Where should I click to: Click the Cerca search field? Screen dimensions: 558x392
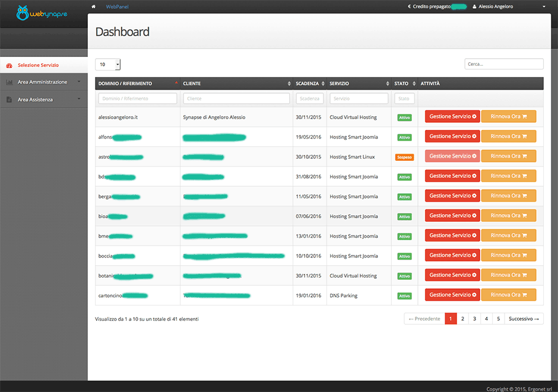tap(503, 64)
